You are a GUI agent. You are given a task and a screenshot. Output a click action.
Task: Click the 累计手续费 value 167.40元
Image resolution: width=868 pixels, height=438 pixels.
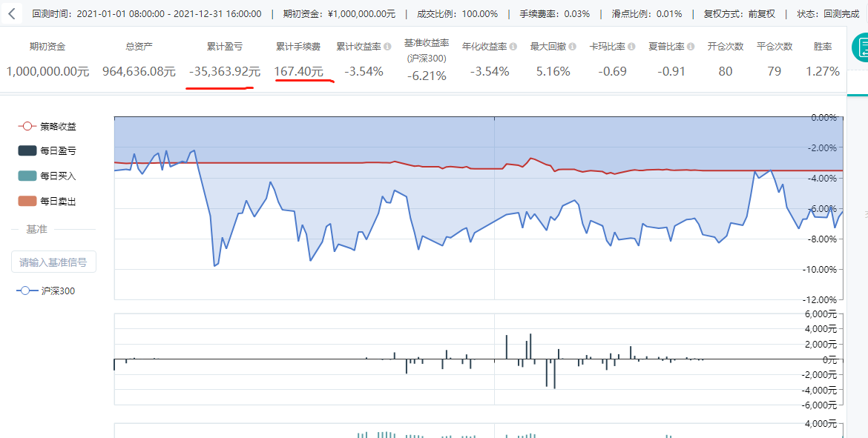tap(299, 71)
